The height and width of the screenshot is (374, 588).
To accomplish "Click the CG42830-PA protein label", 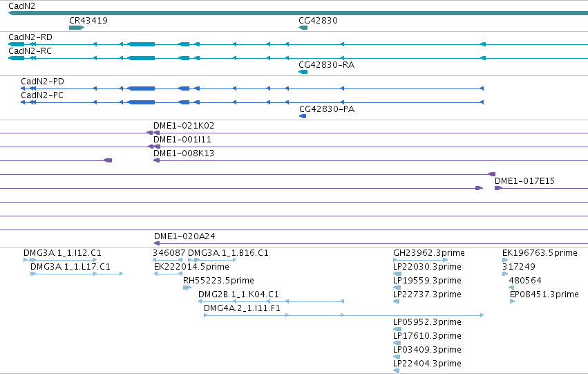I will (x=327, y=109).
